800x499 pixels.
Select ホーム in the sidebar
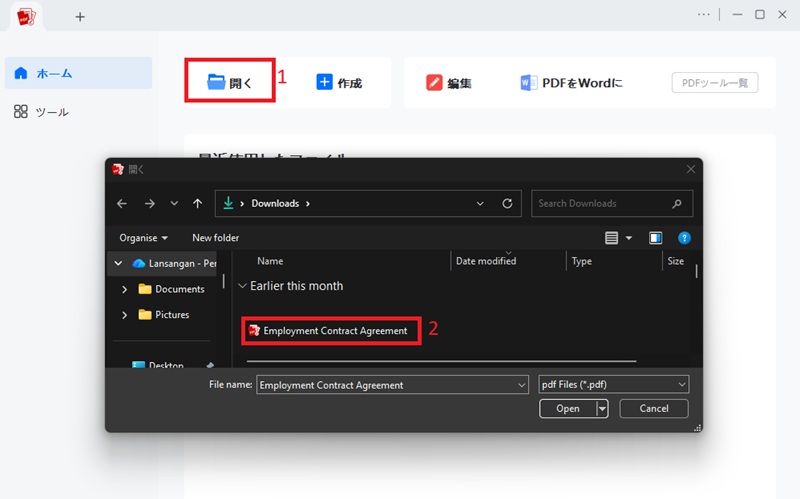tap(79, 73)
